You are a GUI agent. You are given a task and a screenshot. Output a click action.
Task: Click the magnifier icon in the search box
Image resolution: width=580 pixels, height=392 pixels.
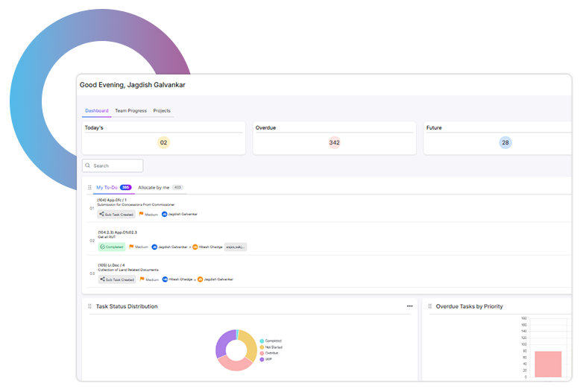(x=89, y=165)
